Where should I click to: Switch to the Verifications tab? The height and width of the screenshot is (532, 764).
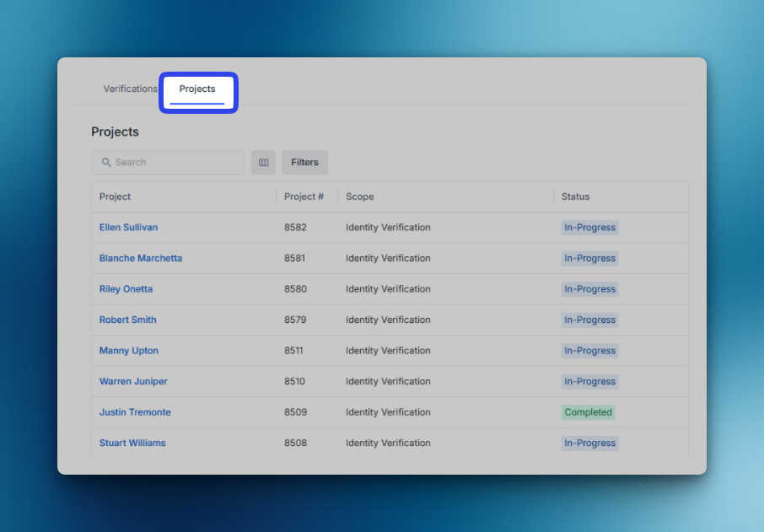[130, 89]
